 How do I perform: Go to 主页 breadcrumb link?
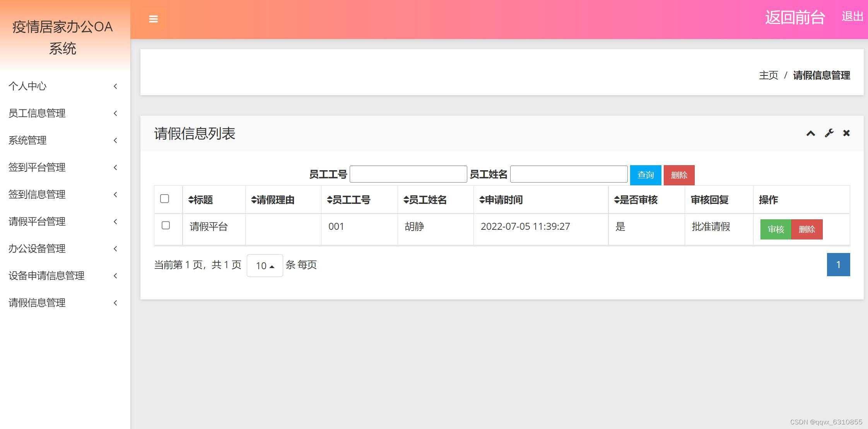768,75
